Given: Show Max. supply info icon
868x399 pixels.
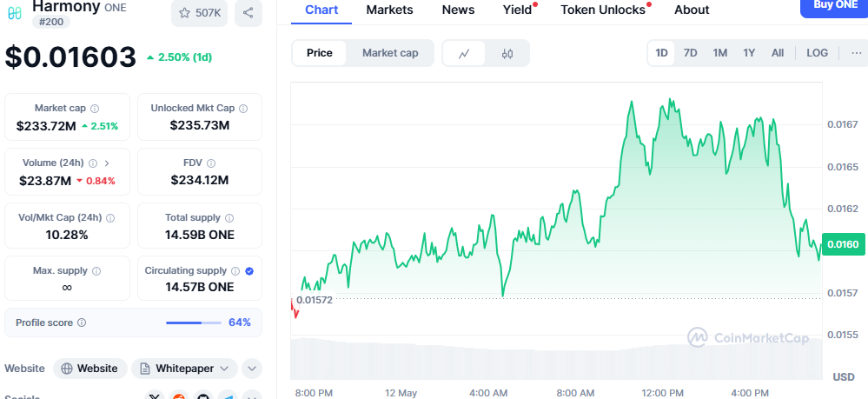Looking at the screenshot, I should [x=96, y=271].
